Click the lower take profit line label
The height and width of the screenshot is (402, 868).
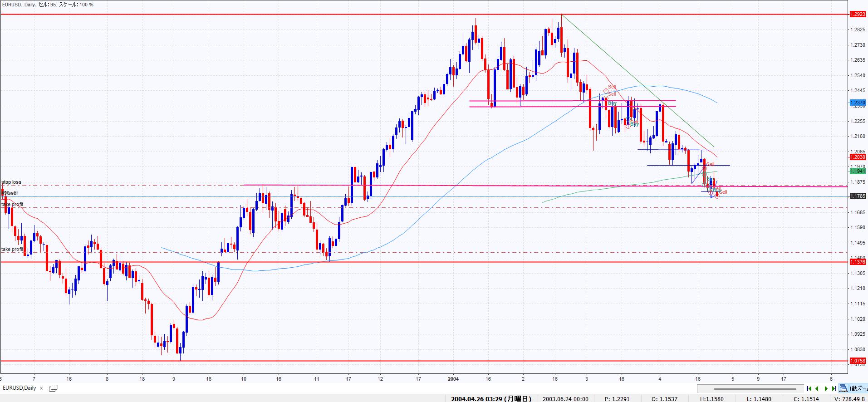(12, 250)
